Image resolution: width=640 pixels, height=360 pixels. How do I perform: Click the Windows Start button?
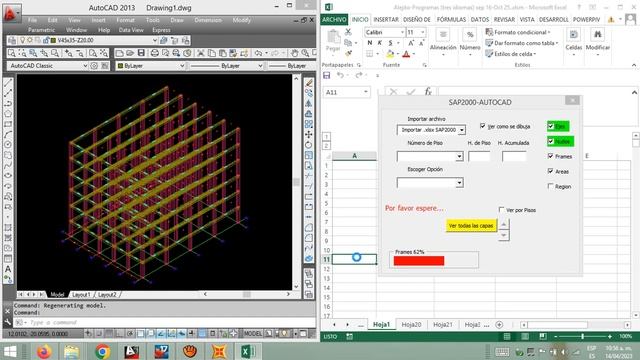tap(10, 351)
